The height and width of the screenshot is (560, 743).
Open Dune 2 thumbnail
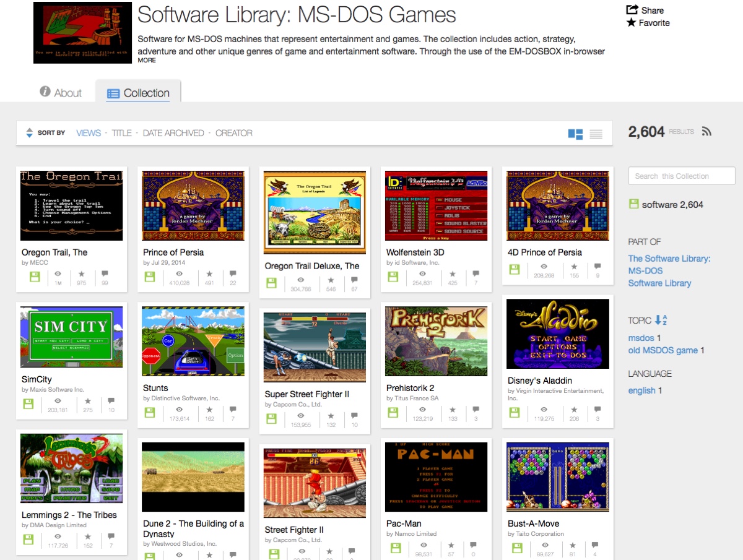pos(193,476)
